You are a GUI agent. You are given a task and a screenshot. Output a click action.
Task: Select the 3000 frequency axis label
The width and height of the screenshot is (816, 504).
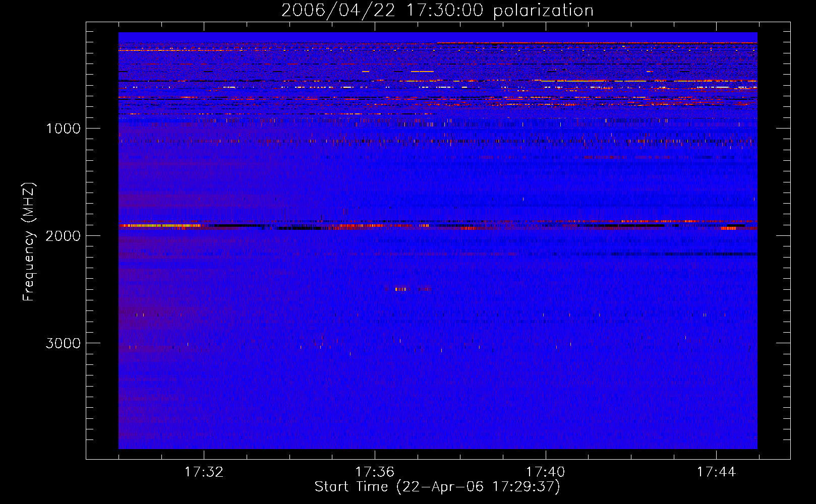tap(63, 343)
